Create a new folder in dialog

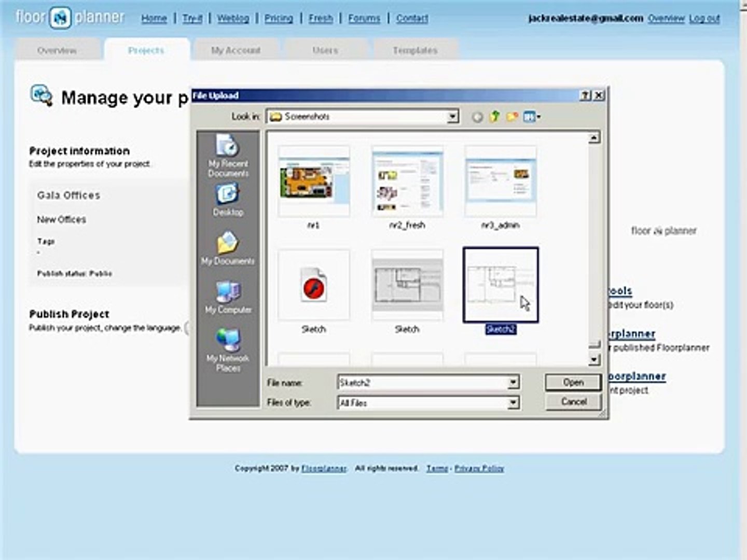[x=512, y=117]
